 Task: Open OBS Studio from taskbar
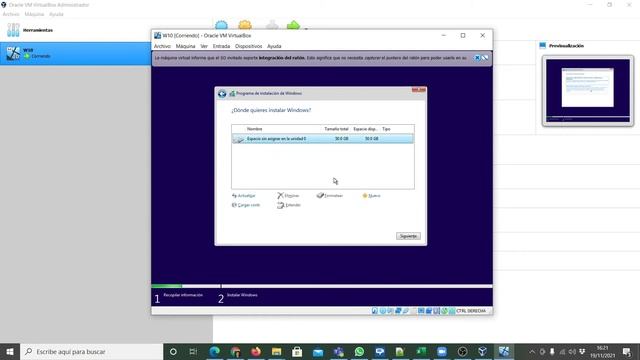(x=462, y=351)
